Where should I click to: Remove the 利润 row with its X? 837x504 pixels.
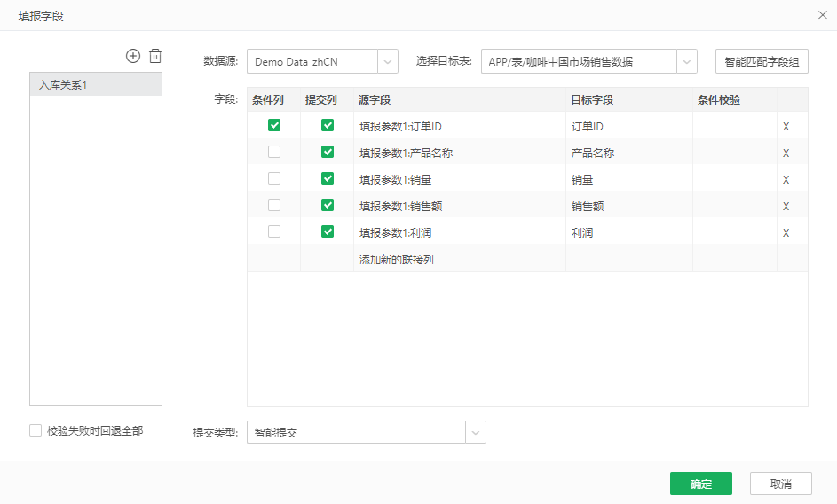pos(786,233)
